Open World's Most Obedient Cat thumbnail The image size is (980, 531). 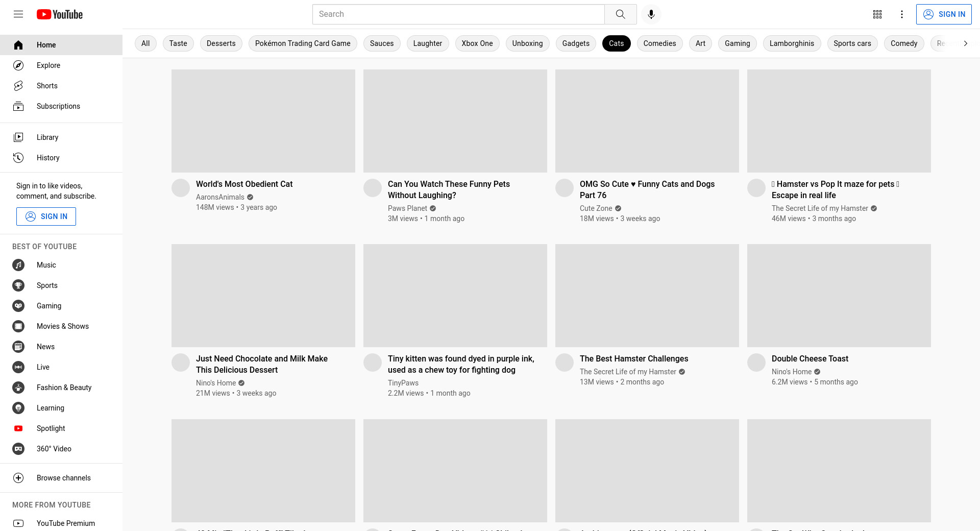tap(263, 121)
